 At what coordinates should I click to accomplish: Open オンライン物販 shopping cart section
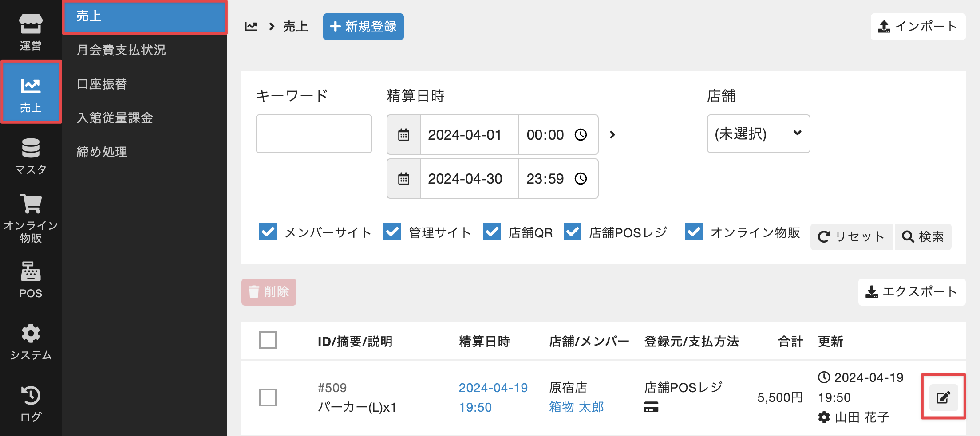pos(31,218)
